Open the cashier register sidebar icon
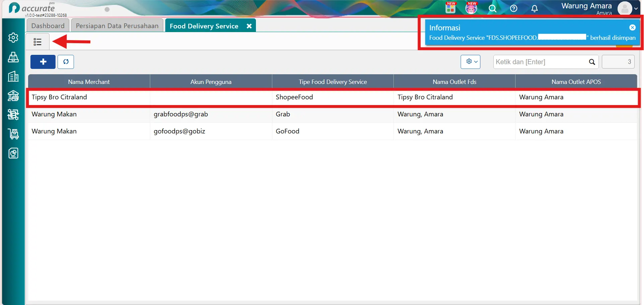This screenshot has height=305, width=644. (x=13, y=57)
